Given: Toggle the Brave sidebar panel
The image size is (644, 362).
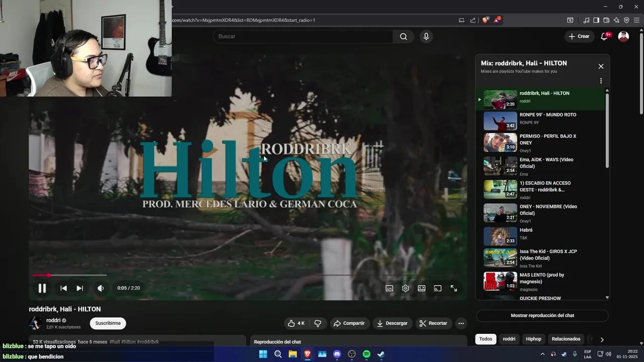Looking at the screenshot, I should coord(596,20).
